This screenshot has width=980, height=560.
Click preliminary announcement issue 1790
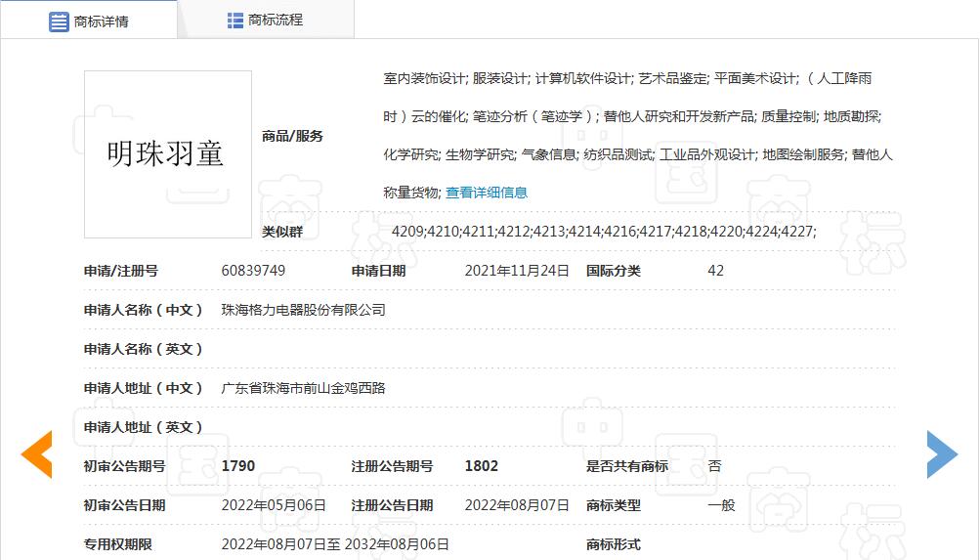pos(238,466)
